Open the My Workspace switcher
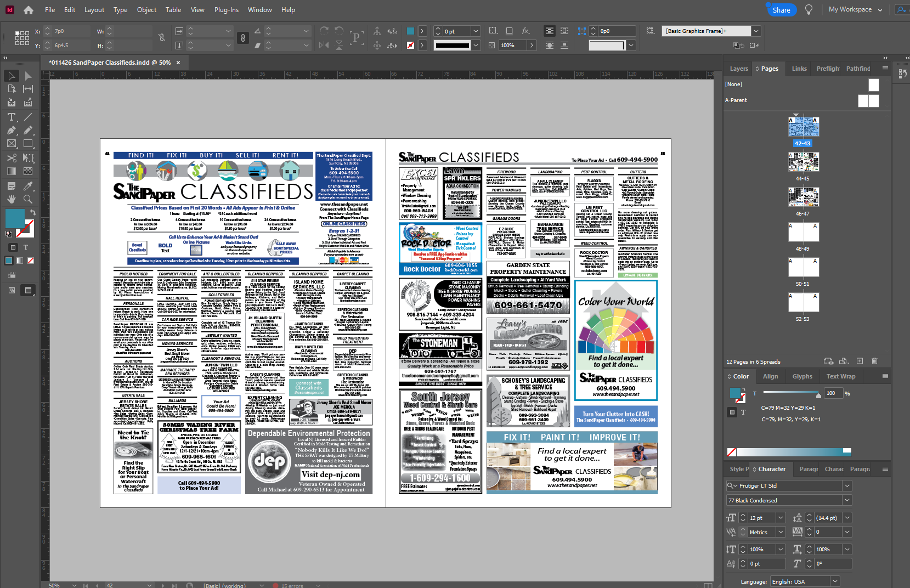 click(856, 9)
